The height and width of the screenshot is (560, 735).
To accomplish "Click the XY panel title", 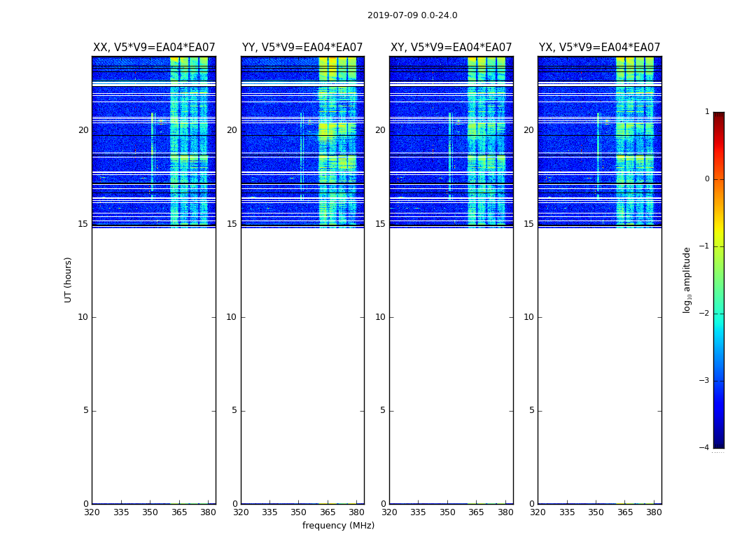I will point(451,48).
